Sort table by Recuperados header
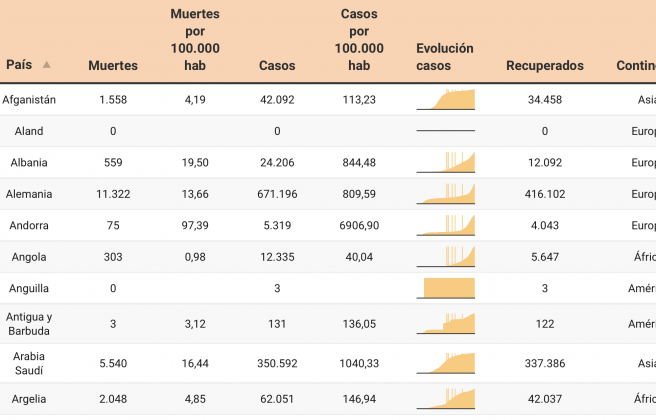Screen dimensions: 656x420 click(544, 66)
